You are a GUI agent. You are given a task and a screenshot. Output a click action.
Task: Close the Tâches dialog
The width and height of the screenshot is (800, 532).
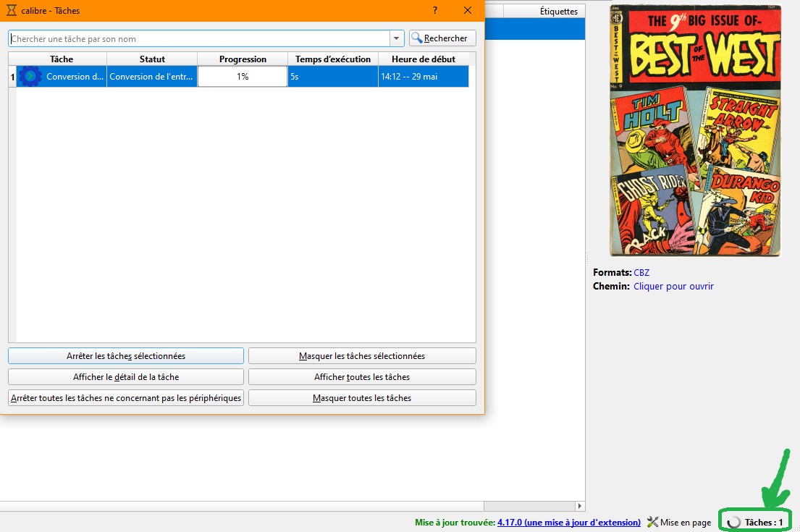(x=468, y=10)
